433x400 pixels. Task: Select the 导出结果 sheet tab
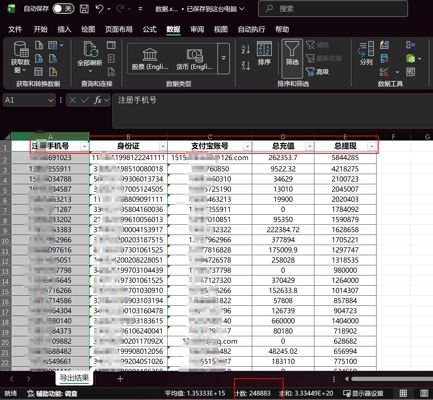click(x=74, y=378)
